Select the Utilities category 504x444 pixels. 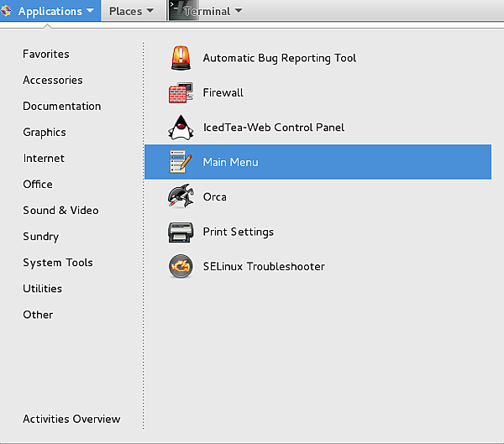42,289
